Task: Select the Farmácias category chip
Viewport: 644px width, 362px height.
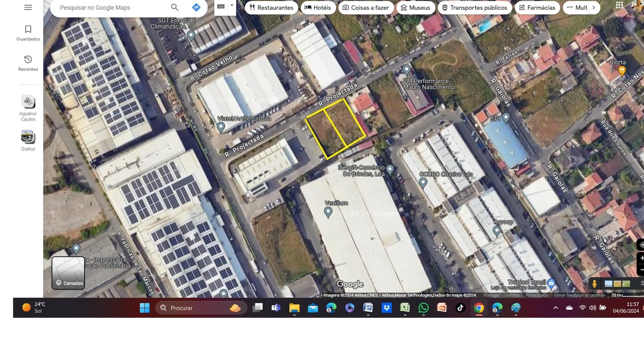Action: click(537, 7)
